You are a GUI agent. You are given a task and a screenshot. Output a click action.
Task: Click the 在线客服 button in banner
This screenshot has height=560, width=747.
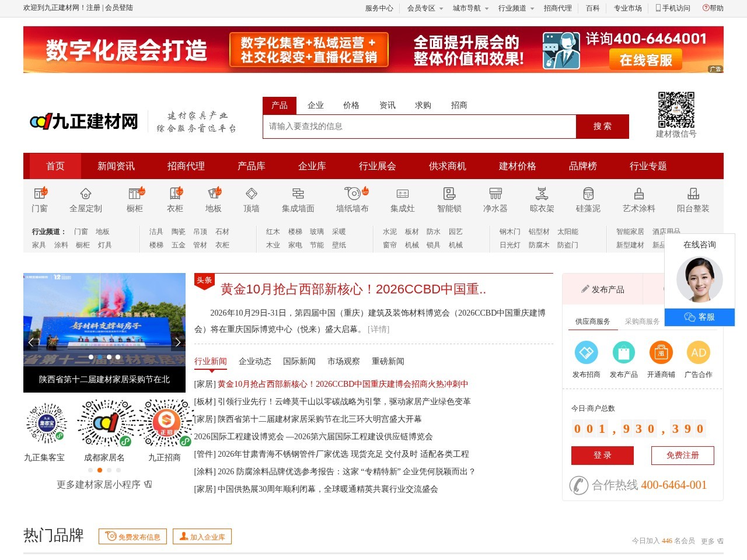(x=645, y=60)
